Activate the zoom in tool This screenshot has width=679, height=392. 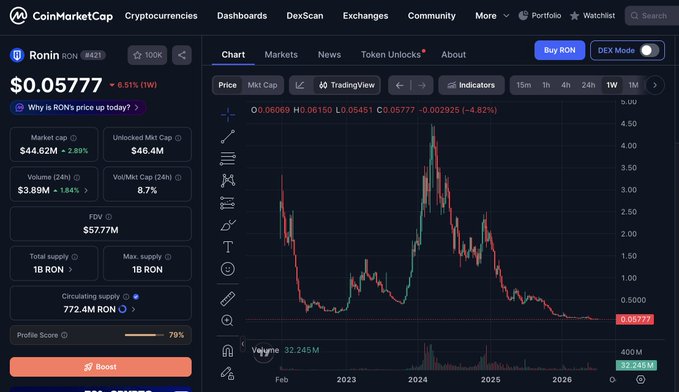[x=228, y=321]
